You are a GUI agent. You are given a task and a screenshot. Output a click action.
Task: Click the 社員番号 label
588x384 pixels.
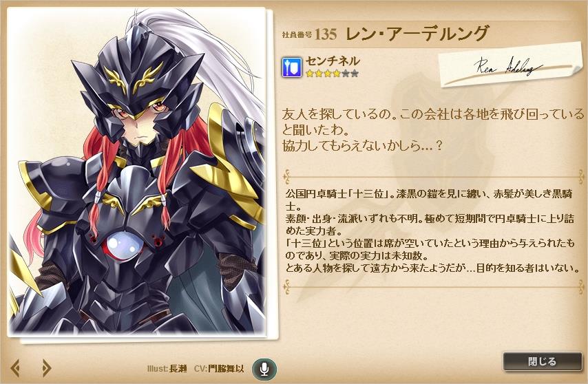pyautogui.click(x=297, y=35)
